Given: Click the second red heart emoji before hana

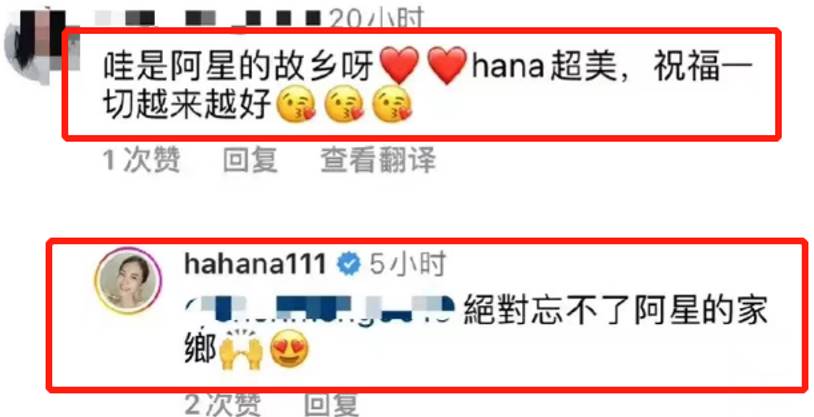Looking at the screenshot, I should (447, 64).
